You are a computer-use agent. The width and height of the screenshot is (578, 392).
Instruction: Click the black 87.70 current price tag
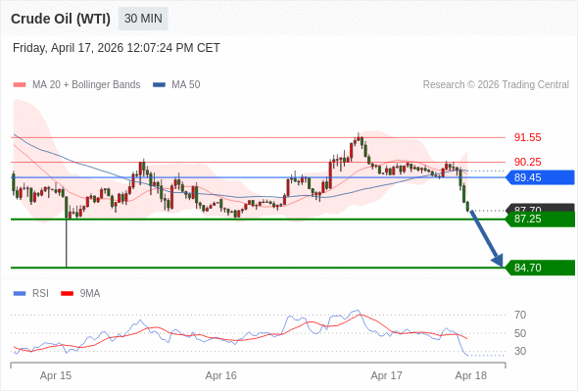tap(540, 208)
